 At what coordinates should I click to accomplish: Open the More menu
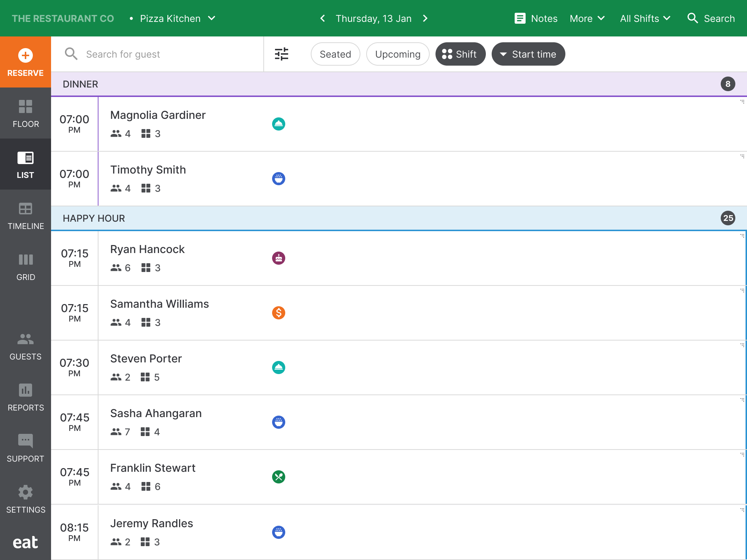(587, 18)
